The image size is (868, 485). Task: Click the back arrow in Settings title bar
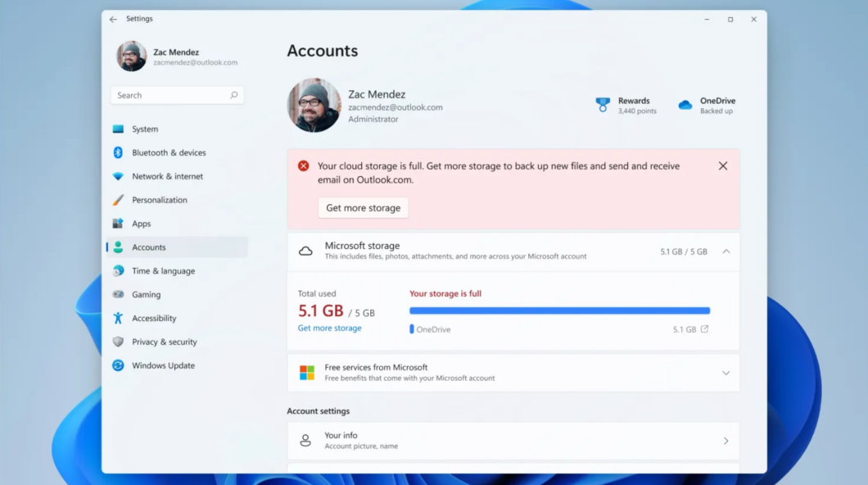pyautogui.click(x=113, y=20)
